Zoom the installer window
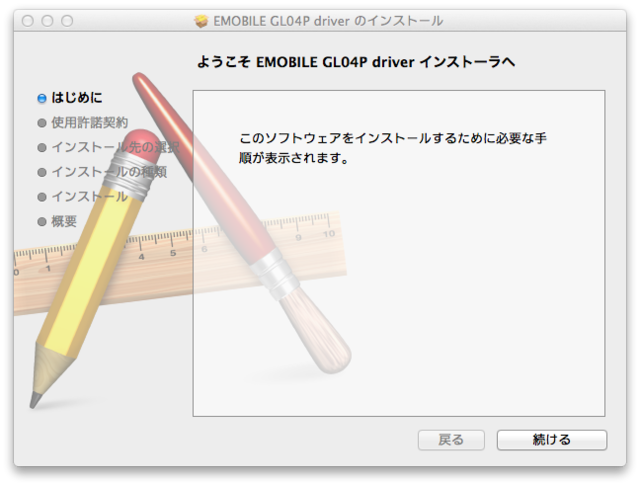Screen dimensions: 640x486 tap(67, 21)
